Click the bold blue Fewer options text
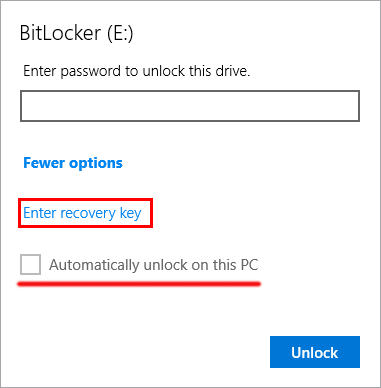381x388 pixels. 73,163
